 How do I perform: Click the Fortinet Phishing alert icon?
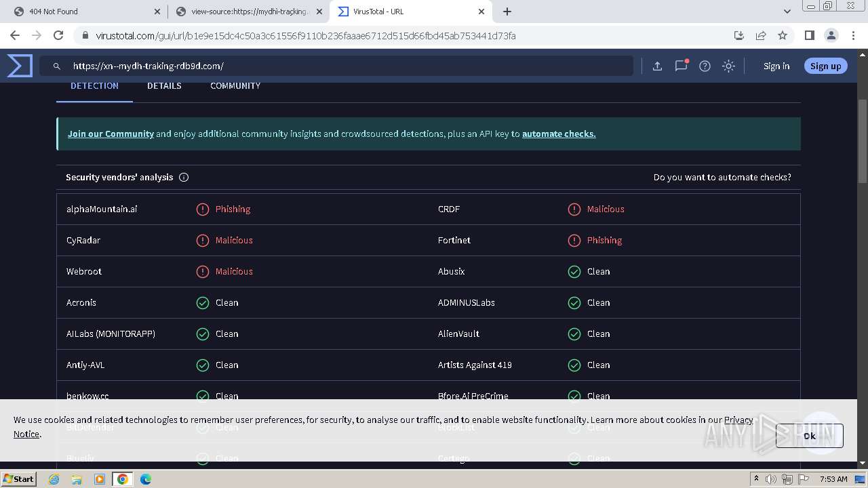pos(574,240)
